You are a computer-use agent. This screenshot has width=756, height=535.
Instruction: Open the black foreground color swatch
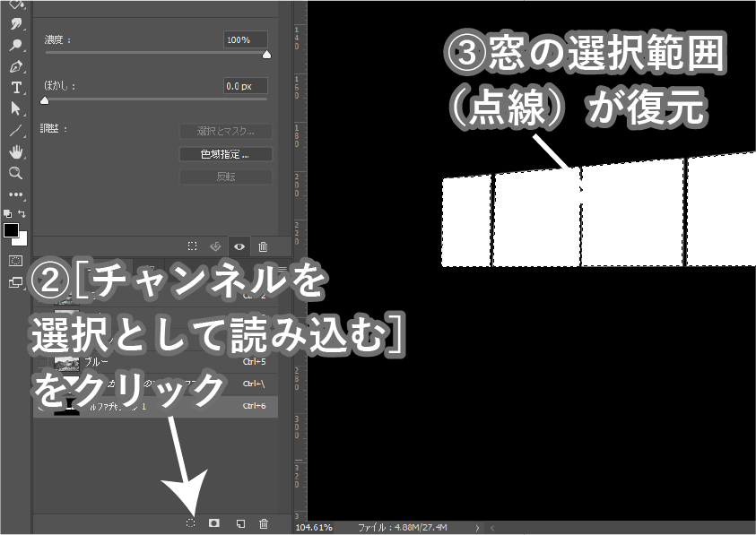(10, 229)
